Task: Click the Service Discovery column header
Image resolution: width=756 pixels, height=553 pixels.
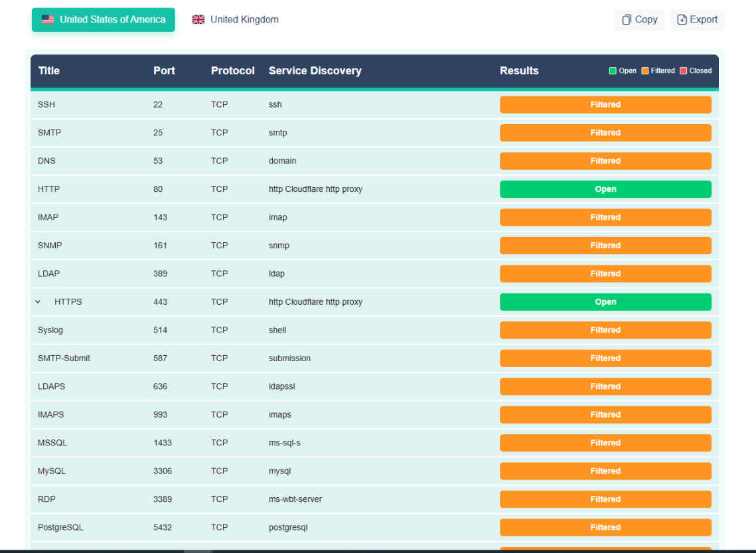Action: (315, 71)
